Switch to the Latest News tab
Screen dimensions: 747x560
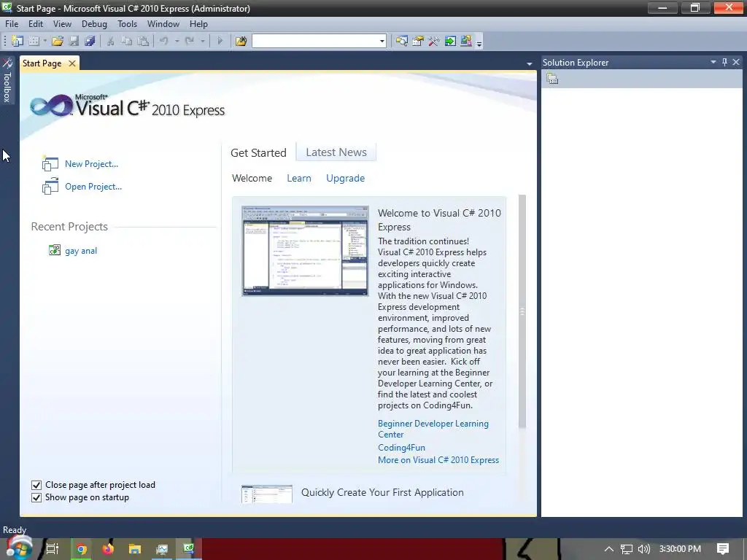(336, 152)
